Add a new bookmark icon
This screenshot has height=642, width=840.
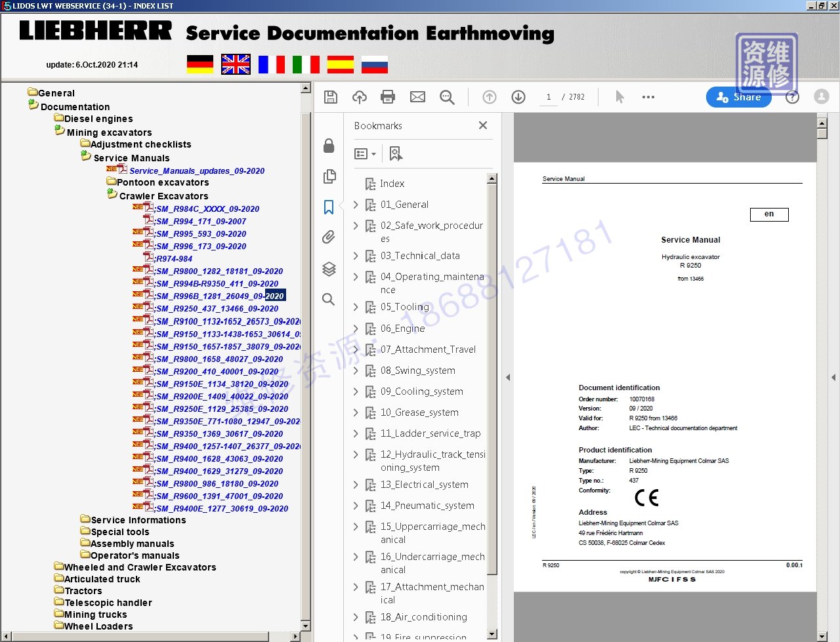[x=396, y=153]
